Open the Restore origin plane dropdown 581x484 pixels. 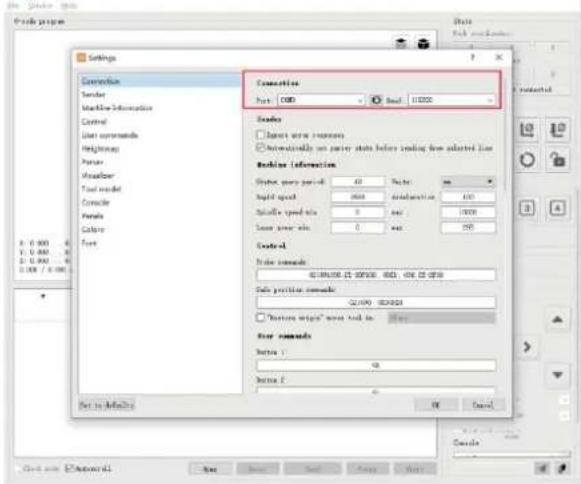coord(441,318)
